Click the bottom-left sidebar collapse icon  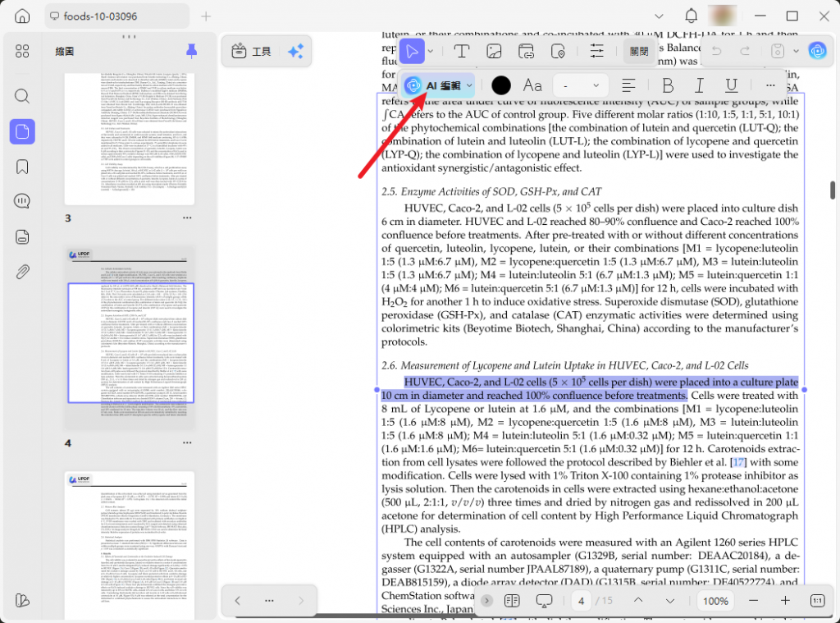(x=22, y=600)
